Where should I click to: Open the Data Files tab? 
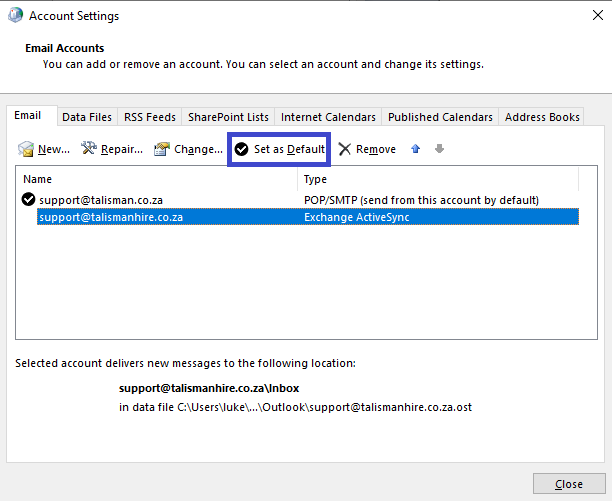coord(87,117)
